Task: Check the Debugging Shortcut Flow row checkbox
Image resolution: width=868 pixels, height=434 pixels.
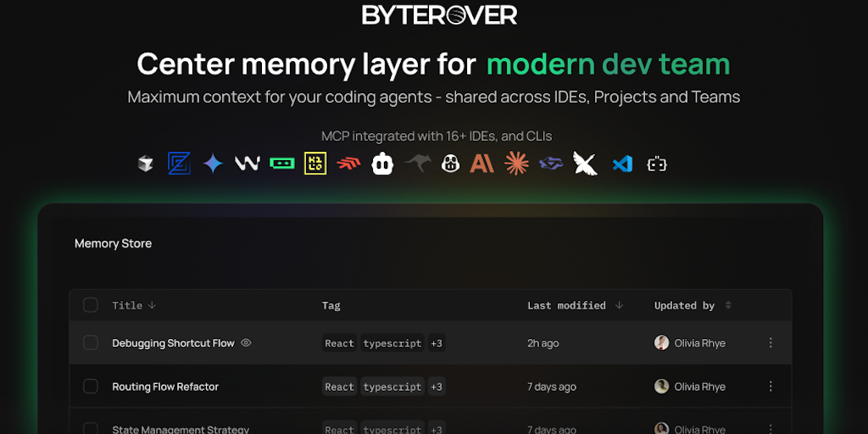Action: click(x=90, y=342)
